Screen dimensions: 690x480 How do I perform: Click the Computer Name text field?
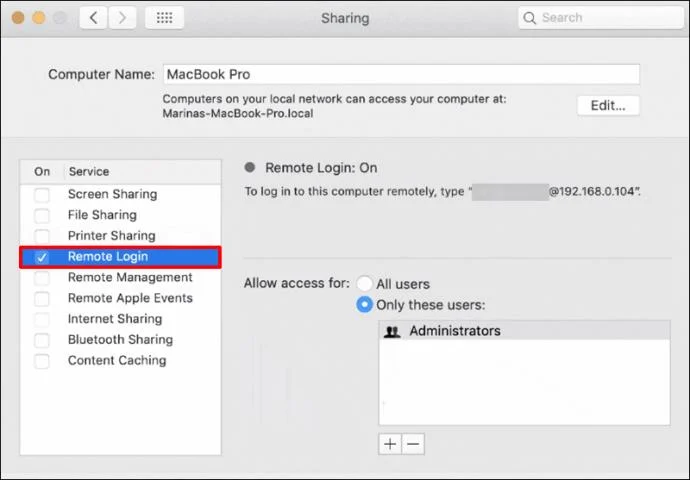pos(401,74)
